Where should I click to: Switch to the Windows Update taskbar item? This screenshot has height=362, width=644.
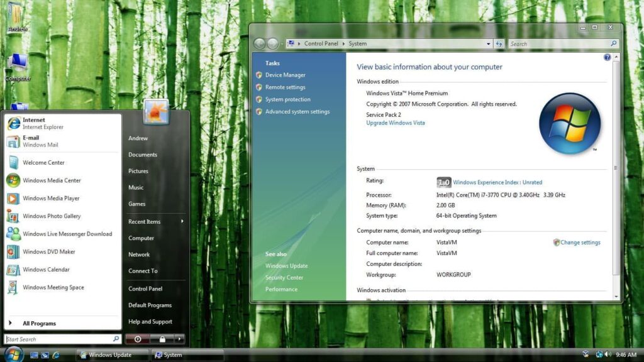[110, 354]
